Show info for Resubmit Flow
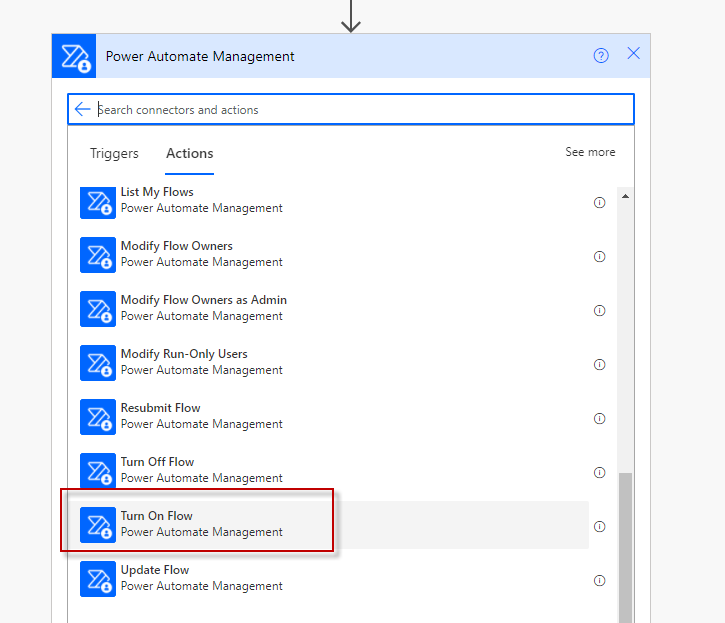Screen dimensions: 725x623 (599, 419)
